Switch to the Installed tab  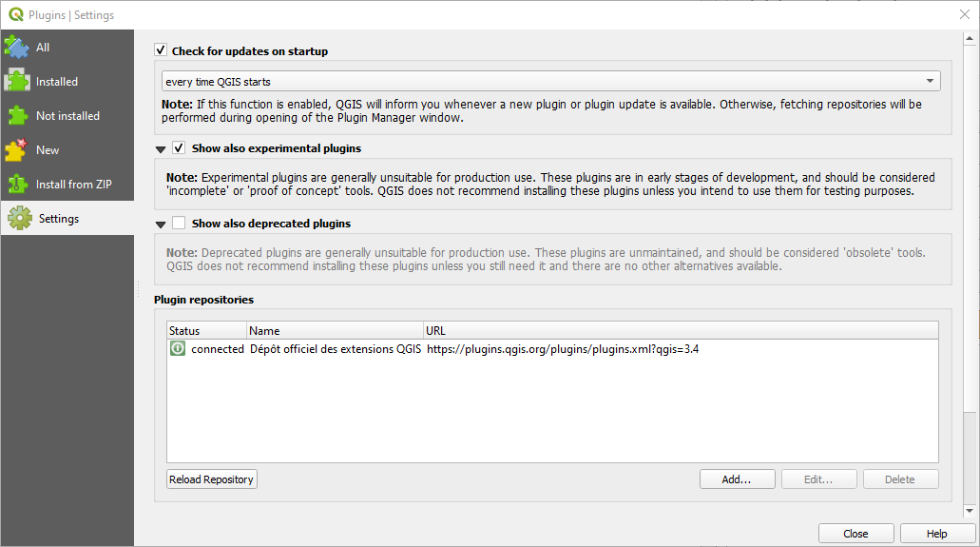click(67, 82)
